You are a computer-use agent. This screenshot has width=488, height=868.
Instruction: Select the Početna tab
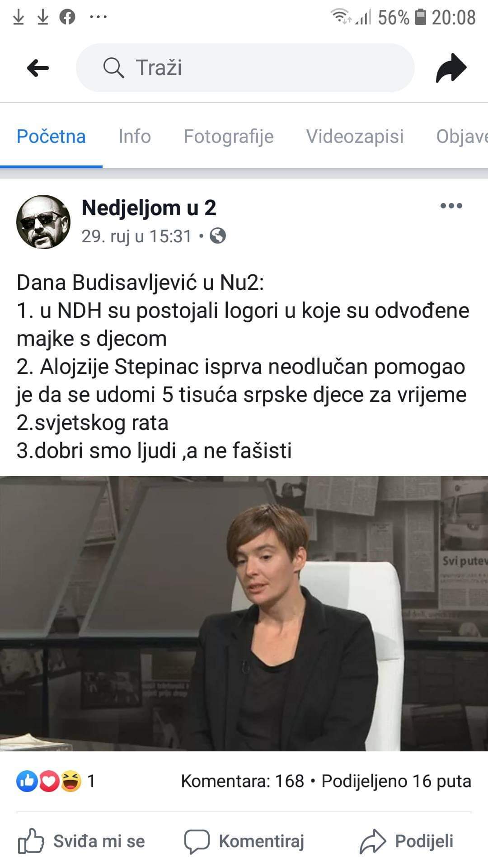(51, 137)
